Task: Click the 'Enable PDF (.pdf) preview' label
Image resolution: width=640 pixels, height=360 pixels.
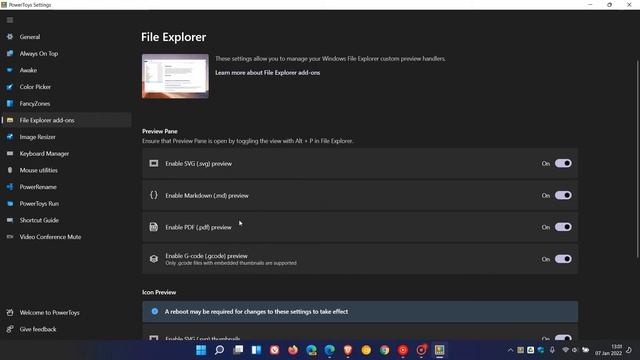Action: click(198, 227)
